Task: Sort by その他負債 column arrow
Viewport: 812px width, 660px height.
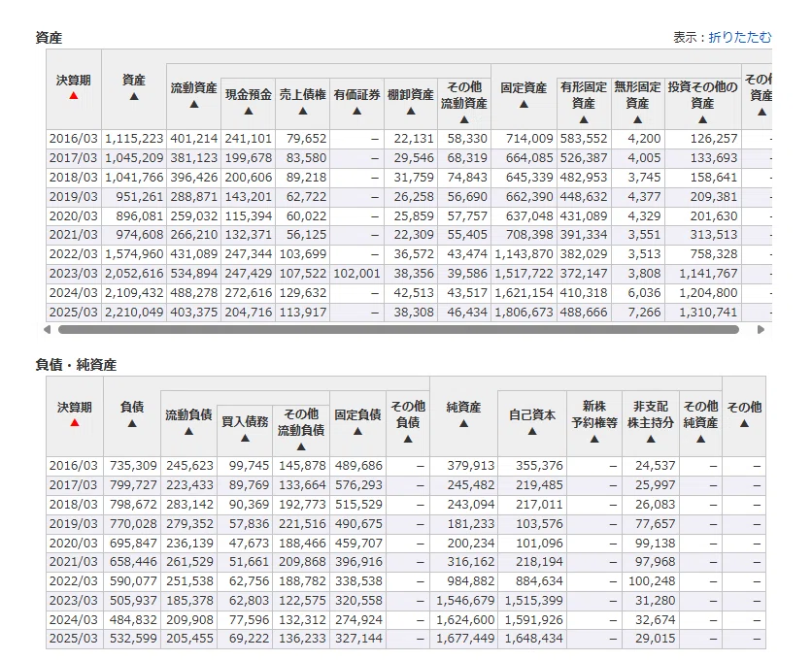Action: pos(408,439)
